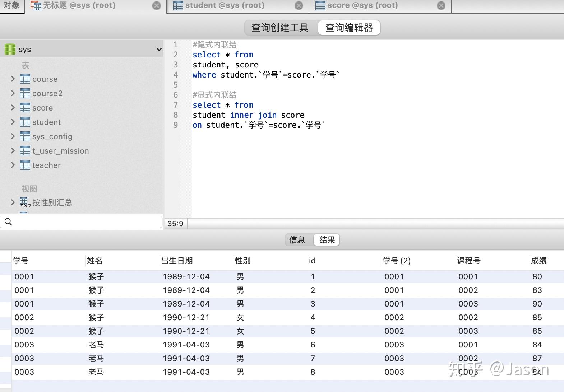Expand the course2 table node
Viewport: 564px width, 392px height.
click(13, 93)
